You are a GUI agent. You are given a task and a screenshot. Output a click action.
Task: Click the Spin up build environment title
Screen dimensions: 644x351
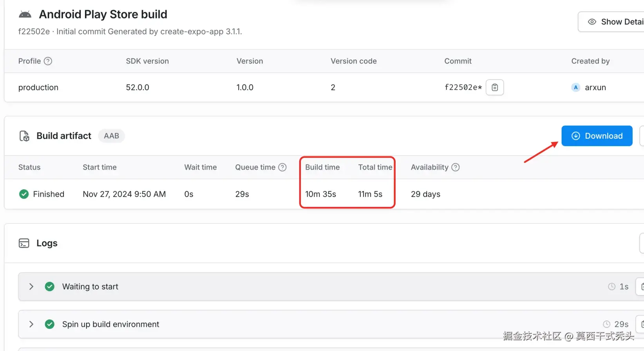pyautogui.click(x=110, y=324)
